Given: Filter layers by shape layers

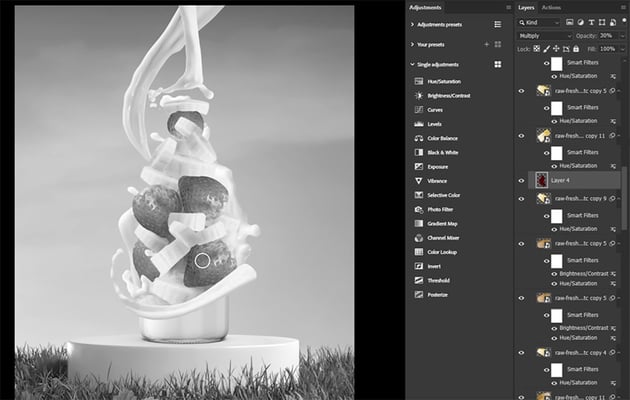Looking at the screenshot, I should pyautogui.click(x=601, y=22).
